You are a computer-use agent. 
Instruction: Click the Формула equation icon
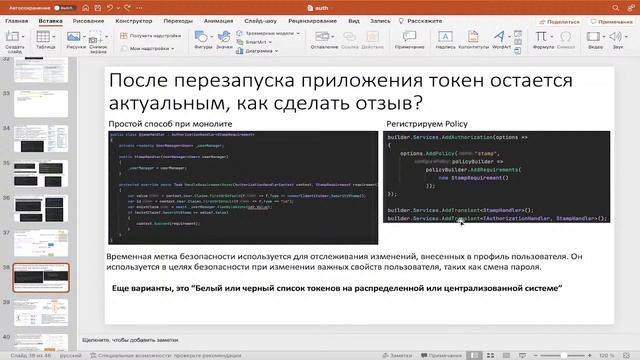pos(541,36)
